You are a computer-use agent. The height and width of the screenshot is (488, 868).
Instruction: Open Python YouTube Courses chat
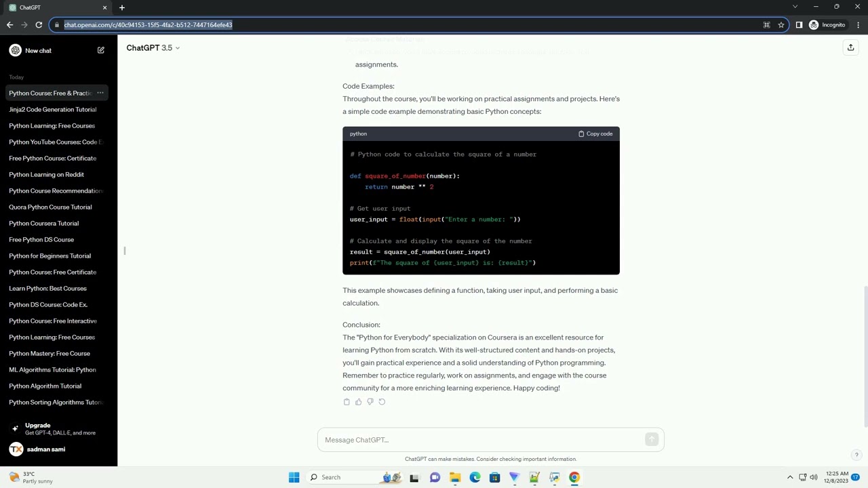tap(57, 142)
